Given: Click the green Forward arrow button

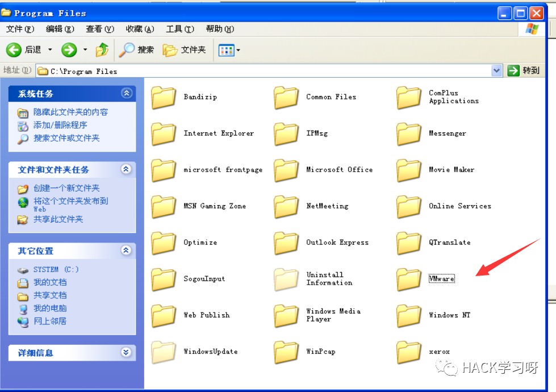Looking at the screenshot, I should pyautogui.click(x=69, y=50).
